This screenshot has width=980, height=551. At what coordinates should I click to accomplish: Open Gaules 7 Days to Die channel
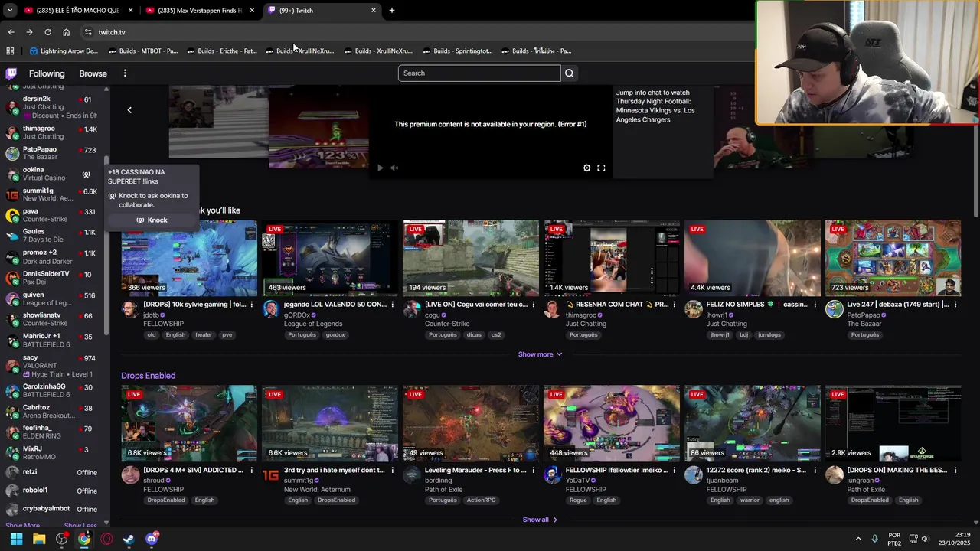(54, 236)
